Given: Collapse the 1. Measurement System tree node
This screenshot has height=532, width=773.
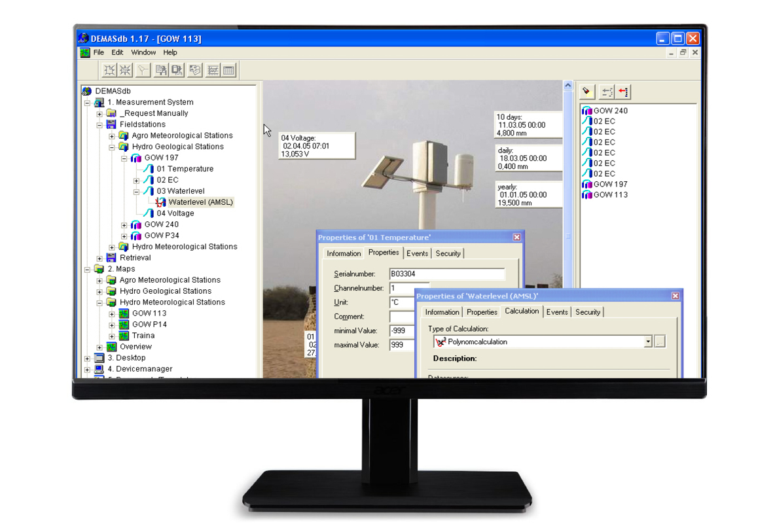Looking at the screenshot, I should 87,103.
